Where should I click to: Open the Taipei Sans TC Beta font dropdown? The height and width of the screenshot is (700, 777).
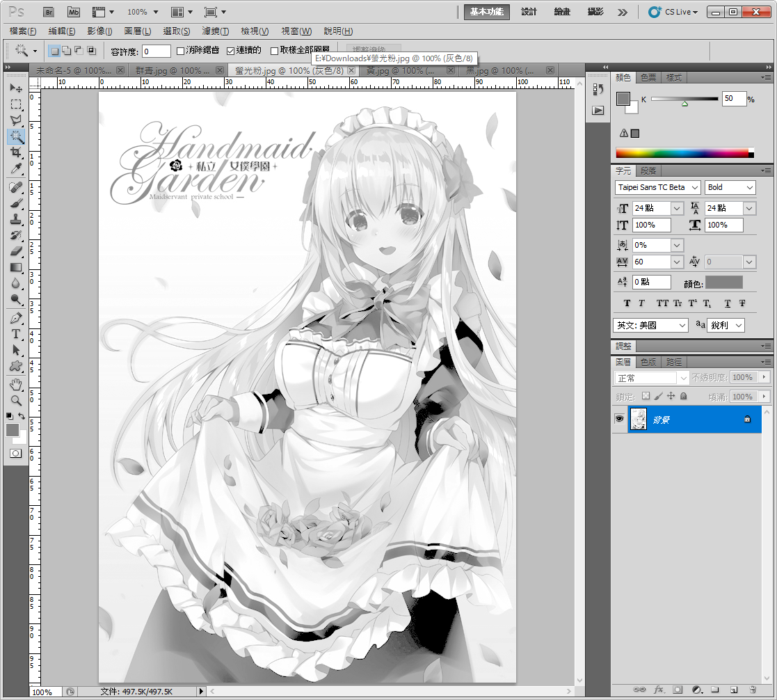(695, 187)
